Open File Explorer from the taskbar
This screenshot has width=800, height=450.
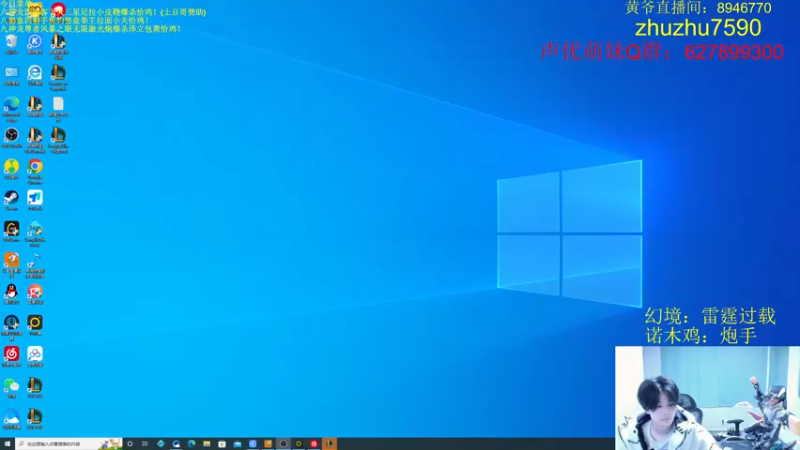[207, 444]
